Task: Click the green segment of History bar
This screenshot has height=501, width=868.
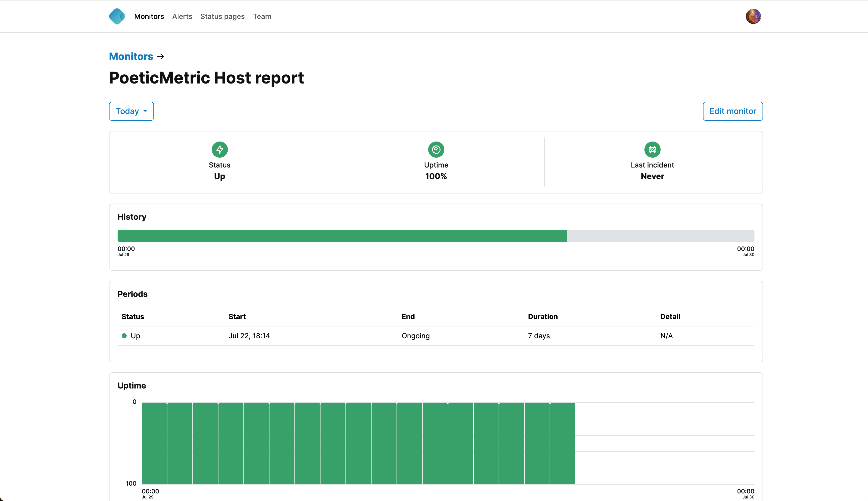Action: point(342,236)
